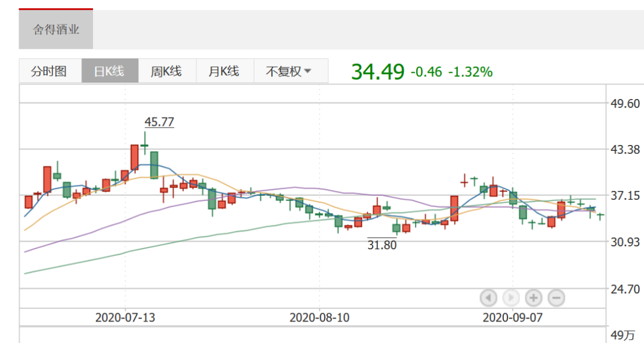Click the 30.93 price axis label
644x343 pixels.
point(625,242)
